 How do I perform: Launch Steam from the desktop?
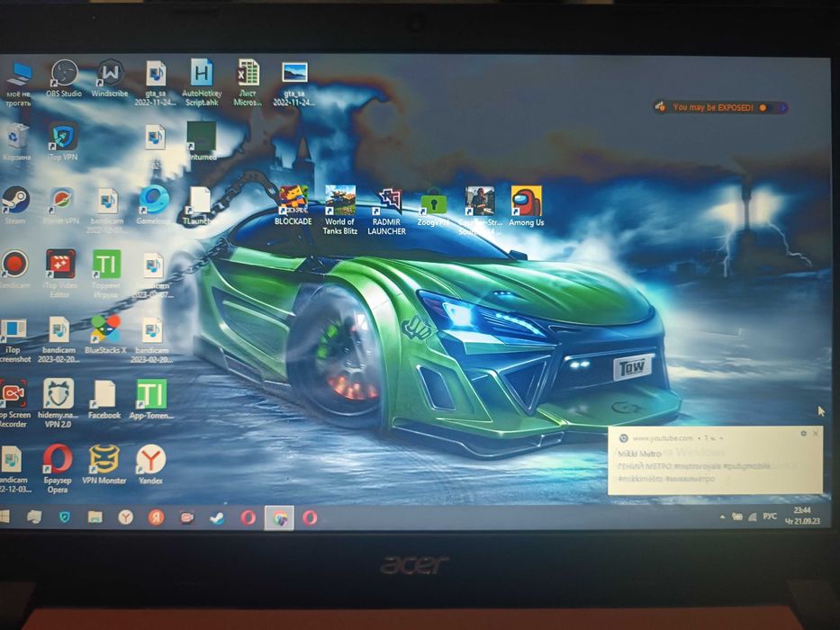pyautogui.click(x=15, y=205)
